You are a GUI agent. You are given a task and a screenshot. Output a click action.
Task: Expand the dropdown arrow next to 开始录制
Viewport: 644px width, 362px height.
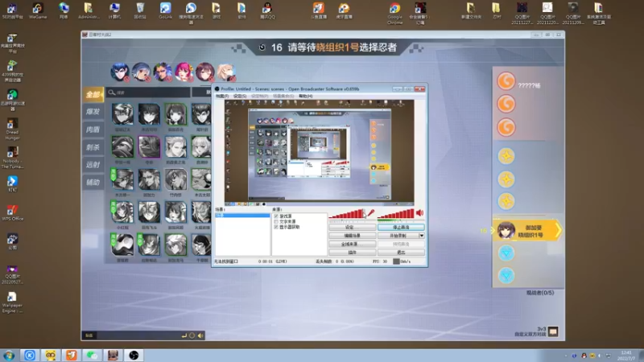point(421,236)
